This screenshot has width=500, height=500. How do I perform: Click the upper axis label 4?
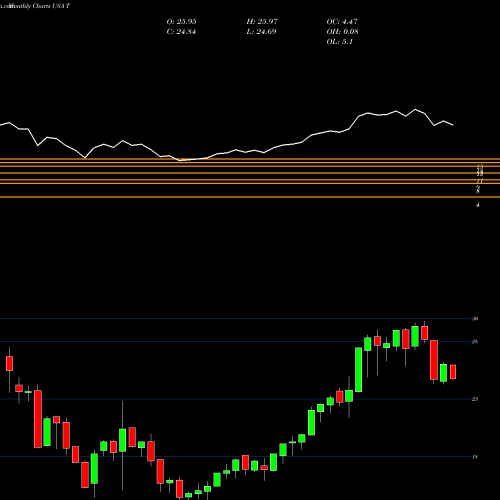click(478, 205)
